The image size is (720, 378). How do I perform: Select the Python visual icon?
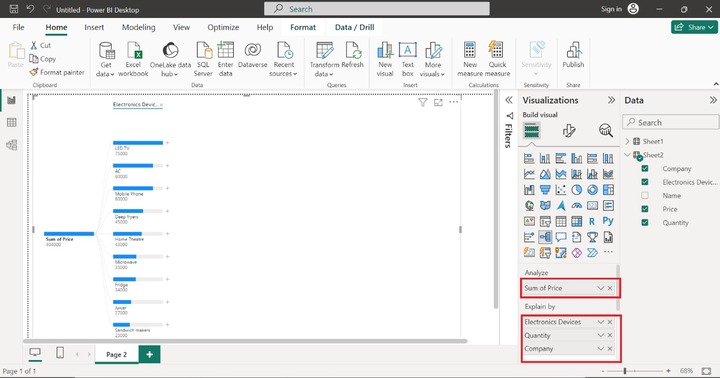tap(608, 221)
